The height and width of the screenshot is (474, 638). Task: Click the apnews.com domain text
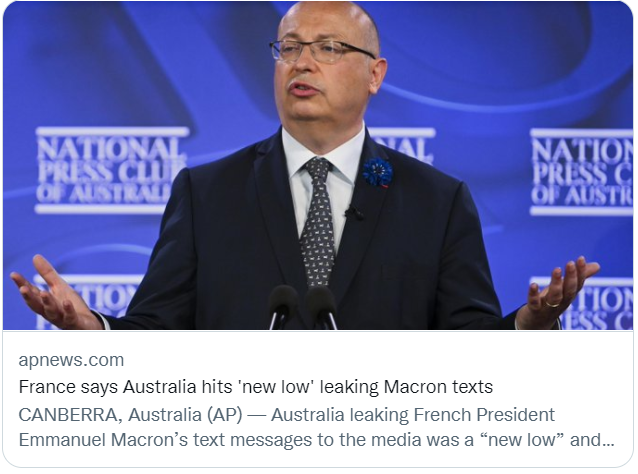71,360
